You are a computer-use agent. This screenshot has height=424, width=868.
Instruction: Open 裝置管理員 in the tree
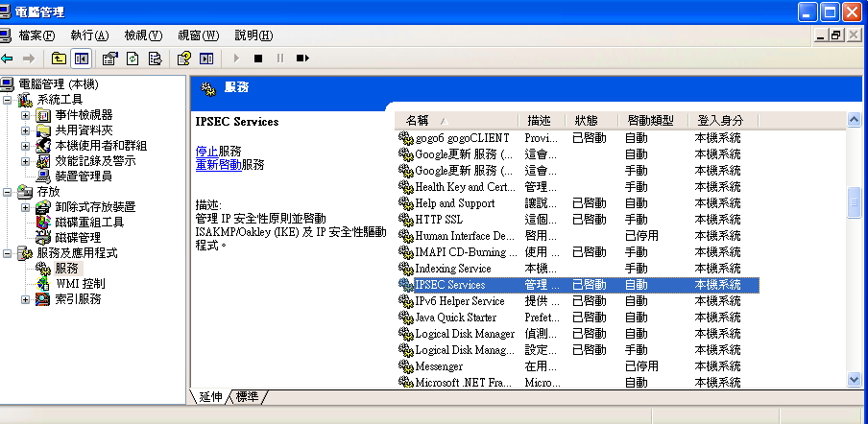pos(84,177)
